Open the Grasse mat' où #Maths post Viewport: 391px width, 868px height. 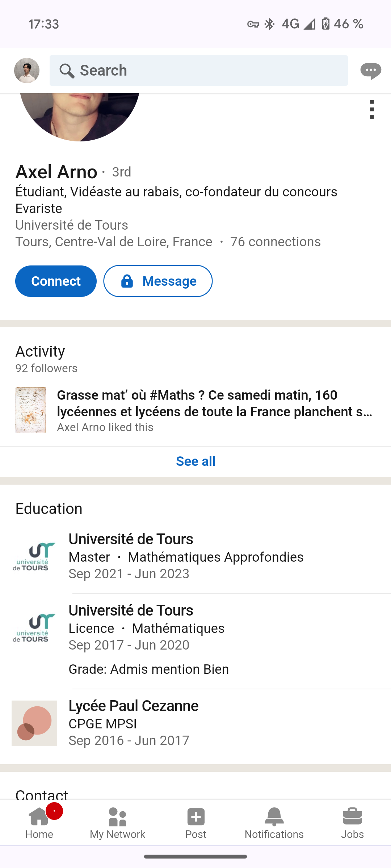pos(215,403)
